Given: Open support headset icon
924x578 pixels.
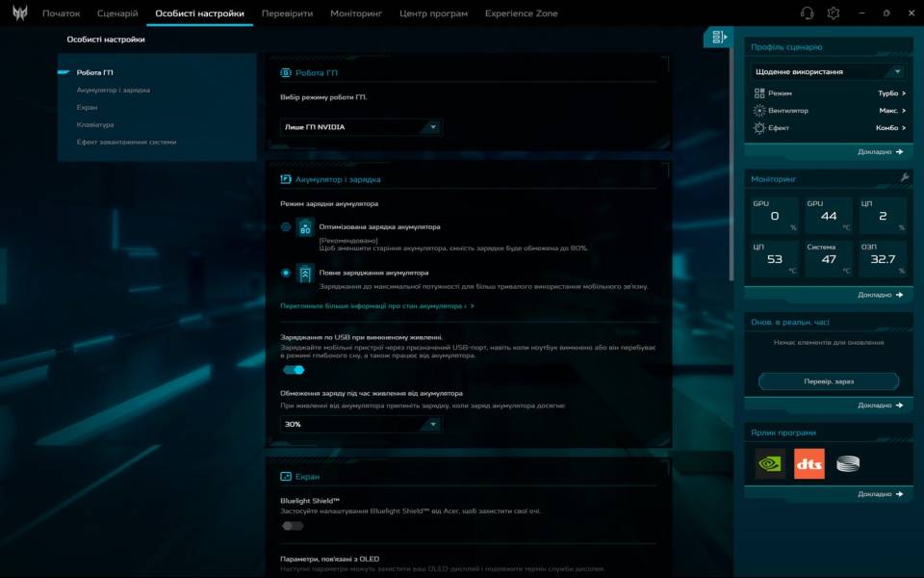Looking at the screenshot, I should [808, 13].
